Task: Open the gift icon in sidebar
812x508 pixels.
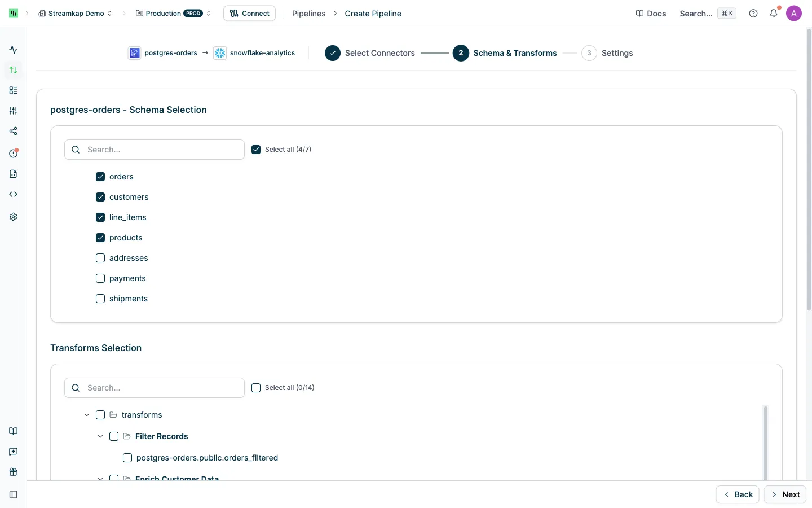Action: pyautogui.click(x=14, y=472)
